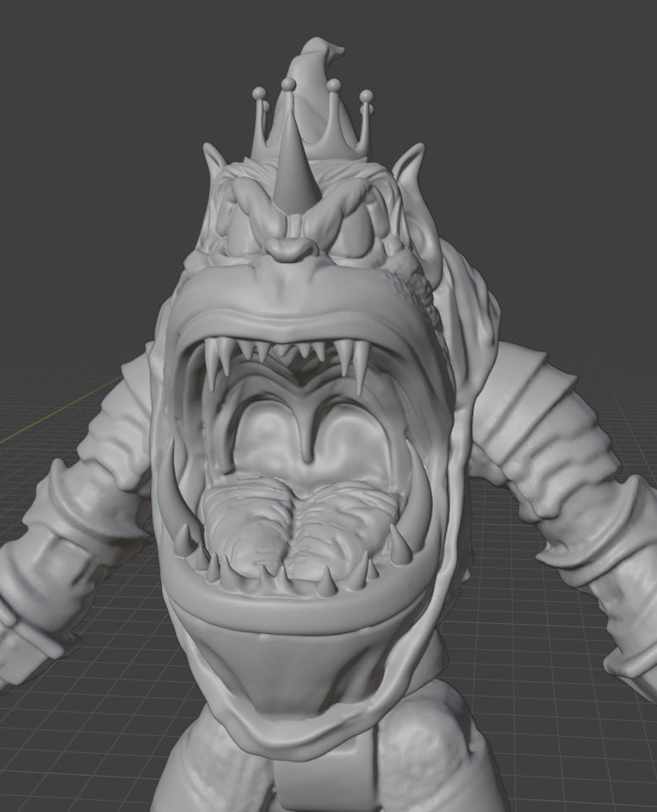This screenshot has height=812, width=657.
Task: Select the large upper fang on the right
Action: 360,364
